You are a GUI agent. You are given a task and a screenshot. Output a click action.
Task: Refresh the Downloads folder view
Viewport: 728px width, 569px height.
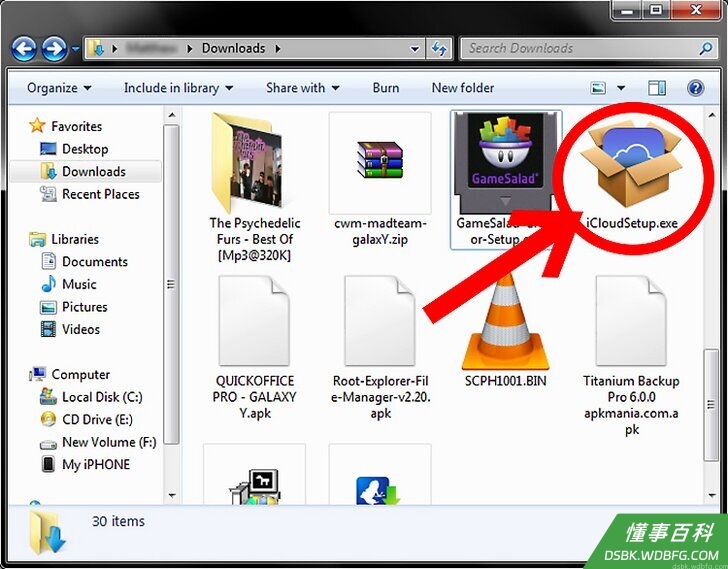439,48
